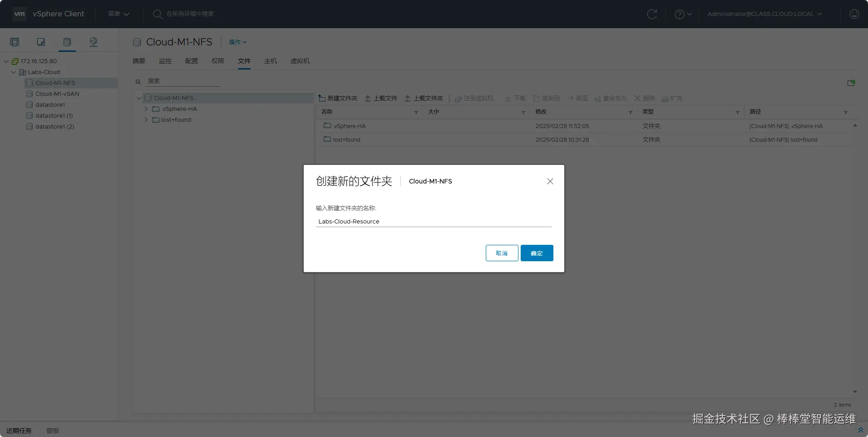Click the filter icon on the 类型 column
868x437 pixels.
click(x=738, y=112)
